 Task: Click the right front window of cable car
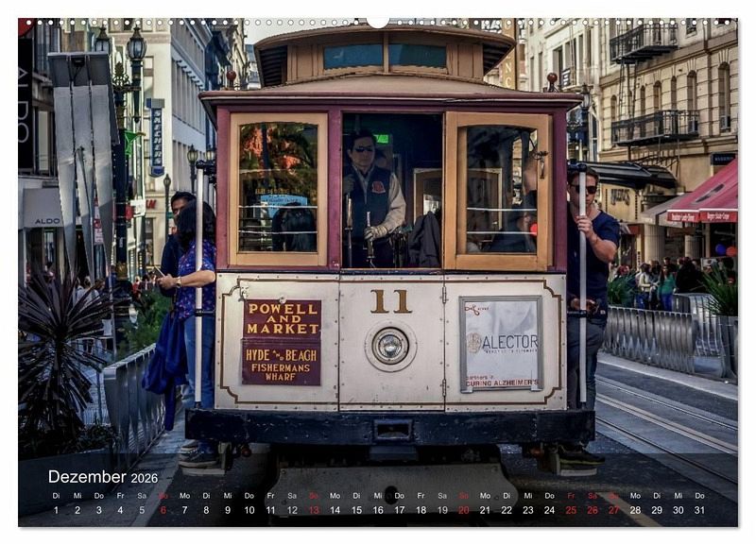click(499, 191)
